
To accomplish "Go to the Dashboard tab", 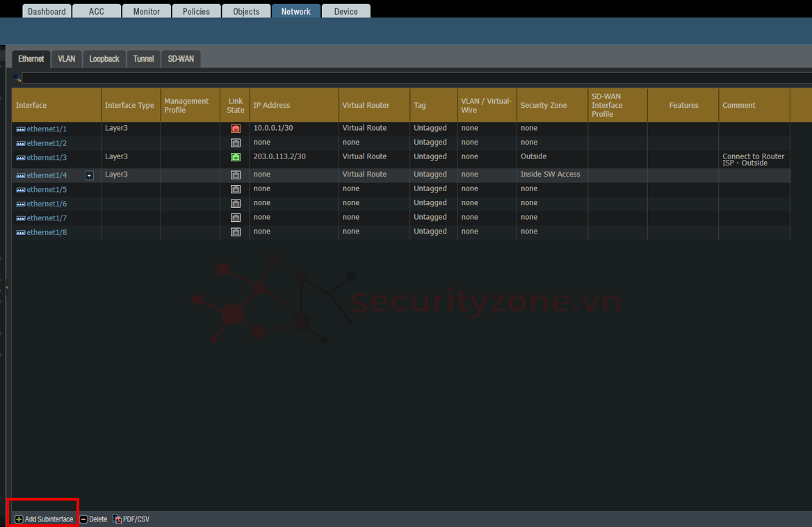I will [x=47, y=11].
